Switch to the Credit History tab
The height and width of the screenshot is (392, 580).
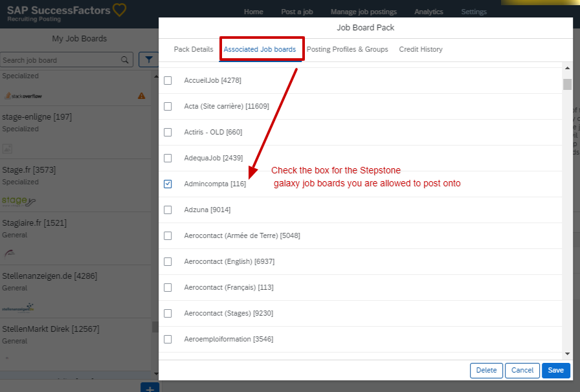click(x=421, y=49)
